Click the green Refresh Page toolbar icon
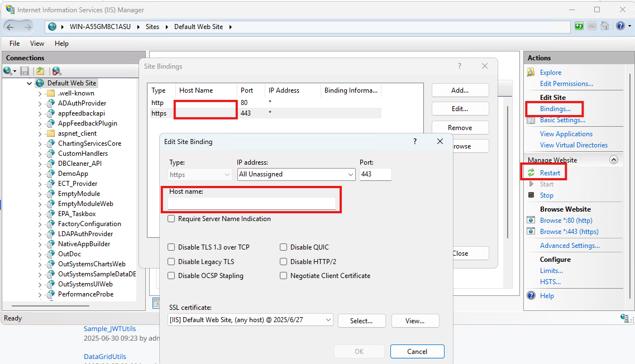 (x=579, y=26)
